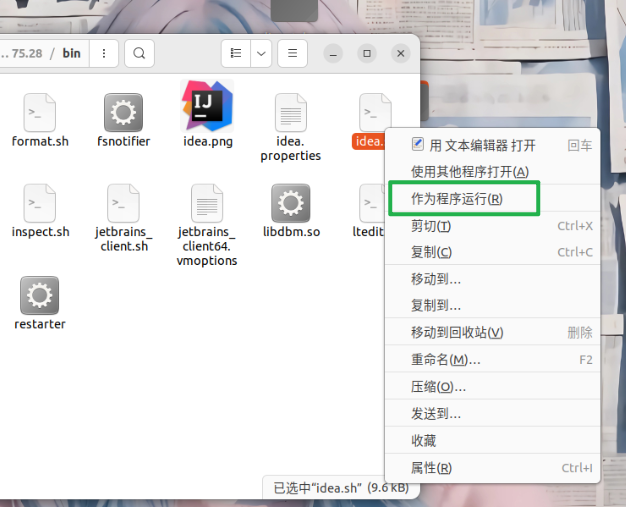Select the idea.properties file icon
626x507 pixels.
tap(290, 113)
